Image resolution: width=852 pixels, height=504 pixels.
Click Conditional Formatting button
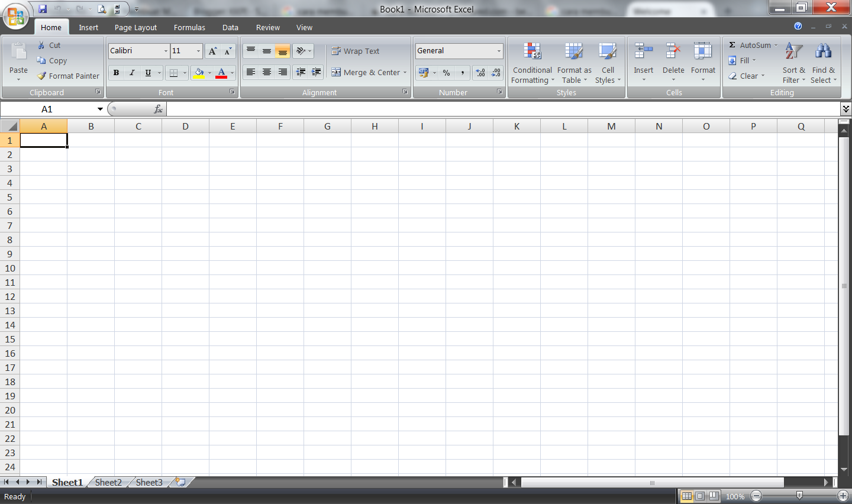tap(532, 63)
